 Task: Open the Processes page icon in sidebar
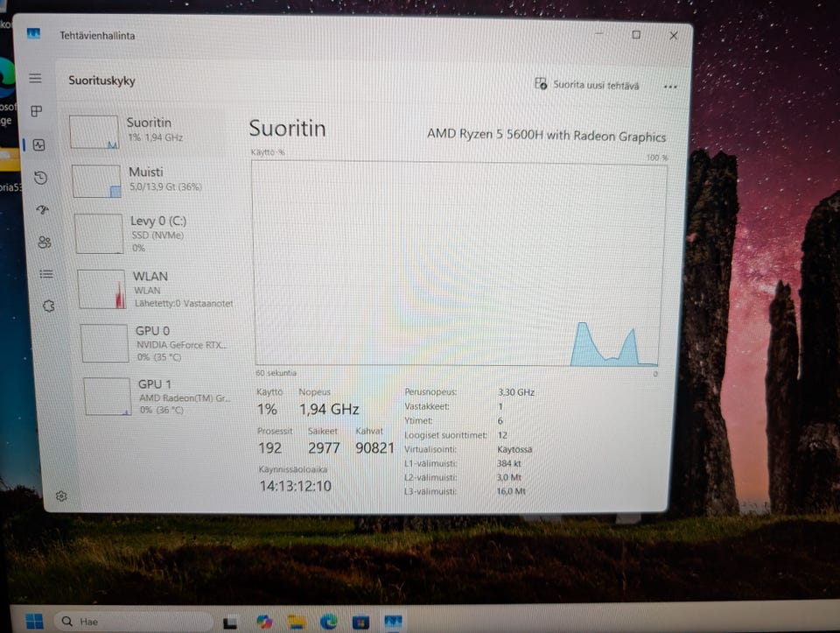37,111
